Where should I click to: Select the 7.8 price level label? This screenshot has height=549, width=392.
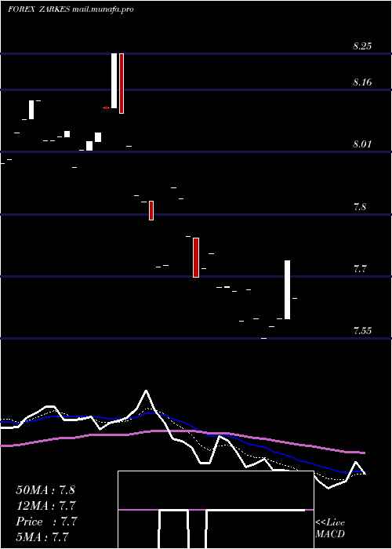(360, 206)
